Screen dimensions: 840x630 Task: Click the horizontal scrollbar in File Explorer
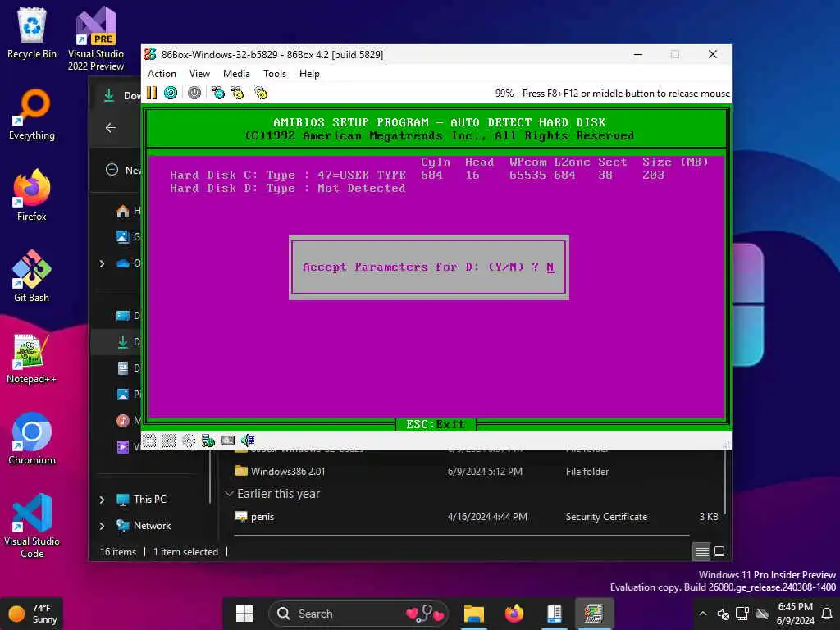click(x=461, y=535)
